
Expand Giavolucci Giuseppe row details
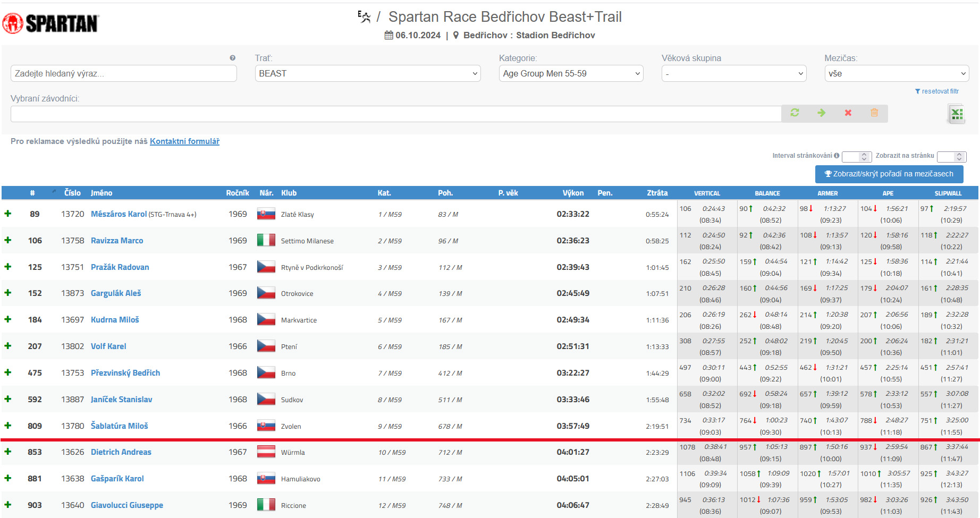pos(8,505)
